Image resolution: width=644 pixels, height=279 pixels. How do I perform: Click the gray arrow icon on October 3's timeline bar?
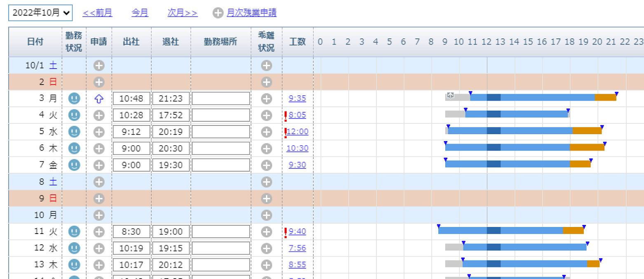[450, 95]
